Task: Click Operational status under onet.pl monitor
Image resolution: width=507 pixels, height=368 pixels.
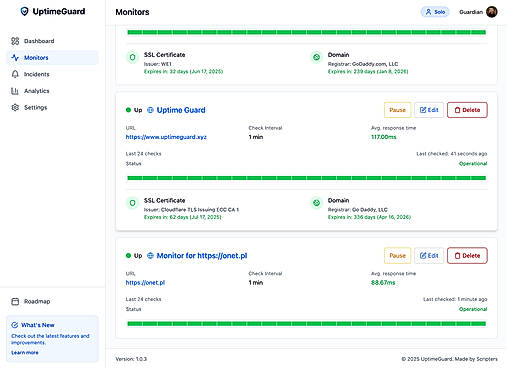Action: coord(473,309)
